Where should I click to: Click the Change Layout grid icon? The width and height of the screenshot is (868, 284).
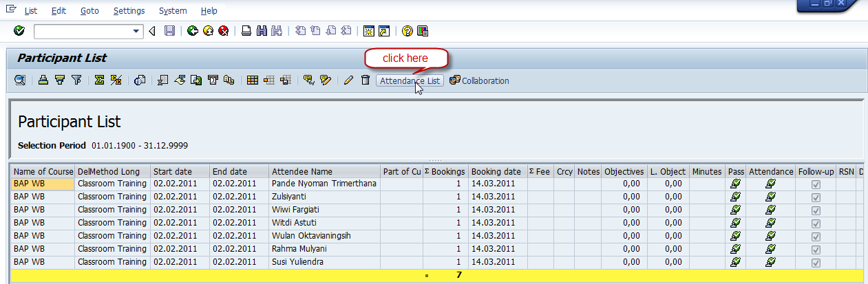coord(253,80)
